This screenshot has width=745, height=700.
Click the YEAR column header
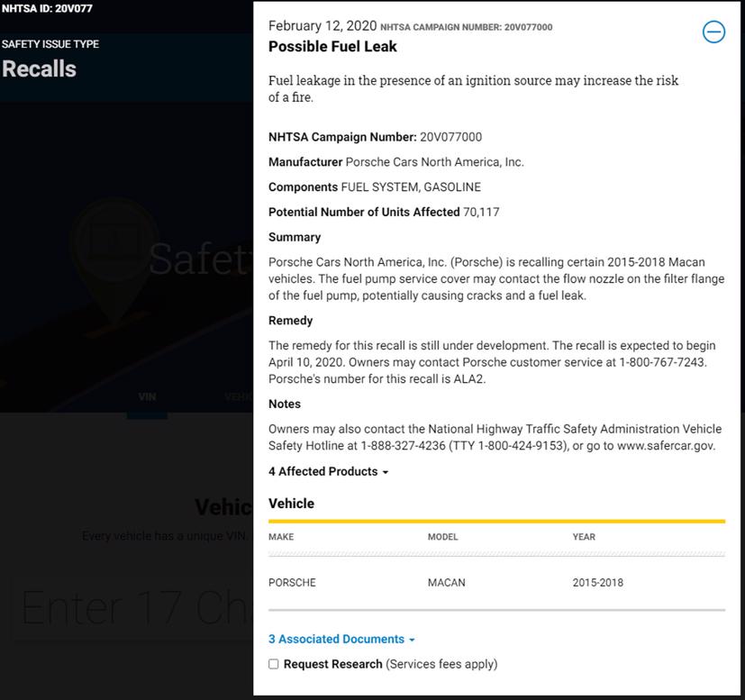584,537
